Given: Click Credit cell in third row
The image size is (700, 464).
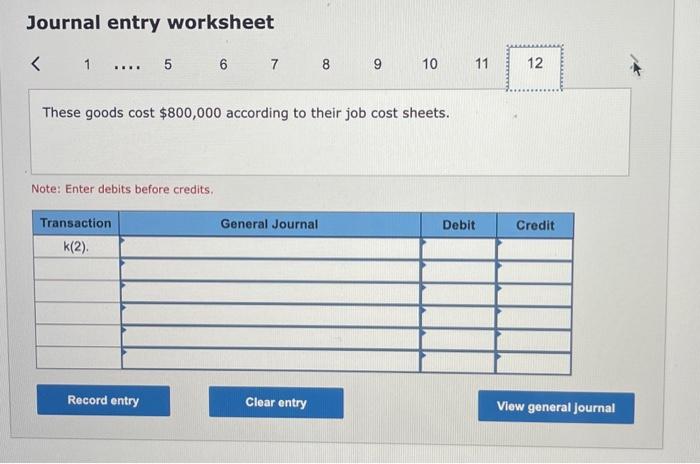Looking at the screenshot, I should pos(534,295).
